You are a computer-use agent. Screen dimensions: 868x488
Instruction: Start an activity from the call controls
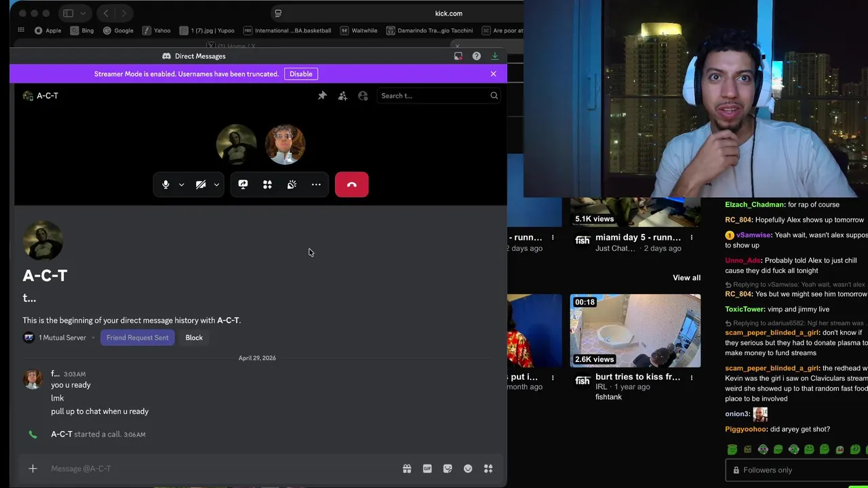[x=267, y=184]
